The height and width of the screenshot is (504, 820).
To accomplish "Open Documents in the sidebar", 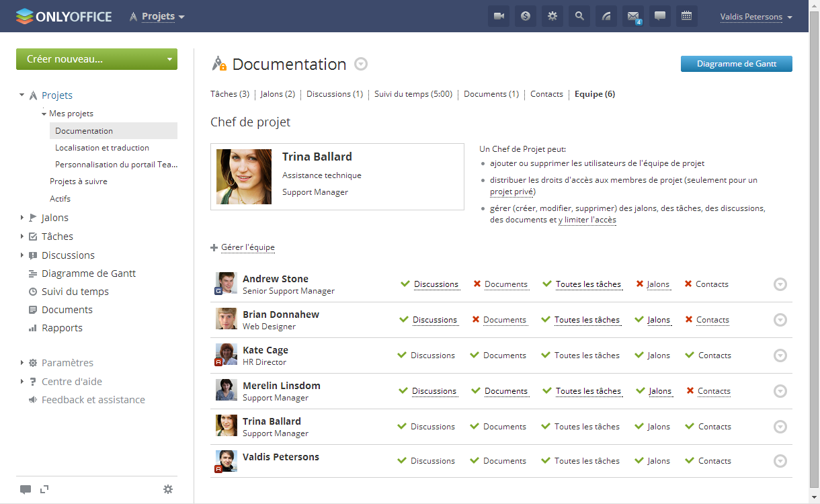I will [x=67, y=310].
